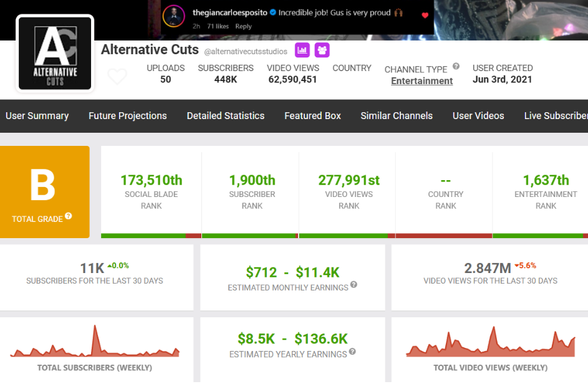Click the Entertainment channel type link
The width and height of the screenshot is (588, 384).
[x=422, y=81]
